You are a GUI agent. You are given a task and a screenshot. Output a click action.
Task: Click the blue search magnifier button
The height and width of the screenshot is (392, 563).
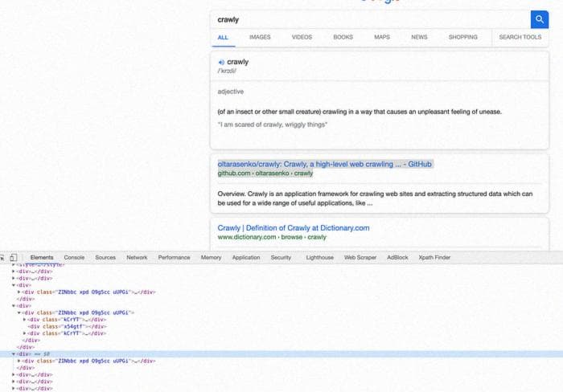(540, 19)
